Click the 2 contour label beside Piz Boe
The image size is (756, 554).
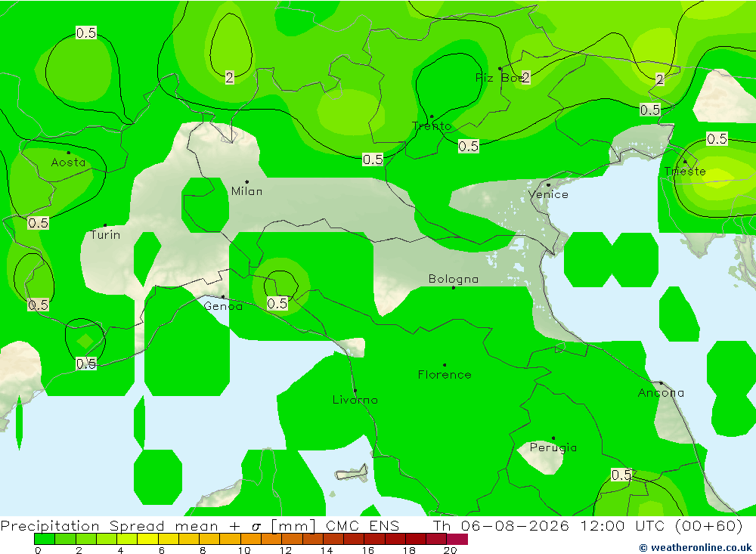pos(525,78)
